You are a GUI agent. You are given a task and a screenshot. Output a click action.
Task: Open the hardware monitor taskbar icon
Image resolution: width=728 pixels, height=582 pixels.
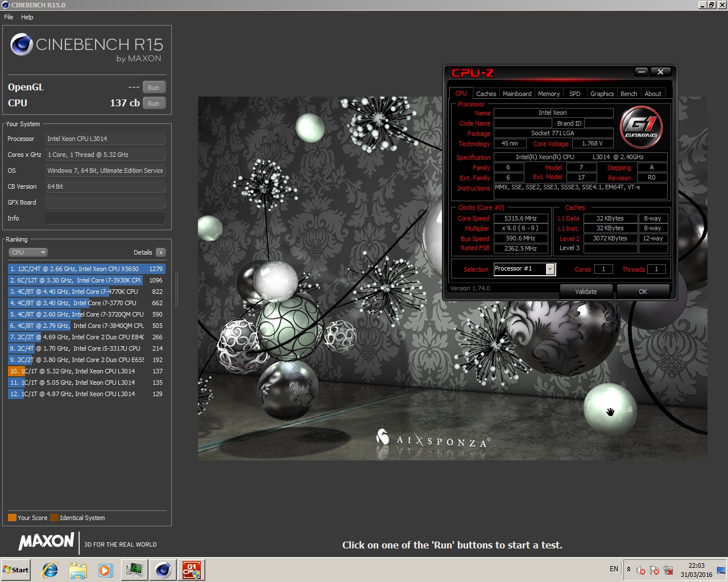pyautogui.click(x=134, y=570)
